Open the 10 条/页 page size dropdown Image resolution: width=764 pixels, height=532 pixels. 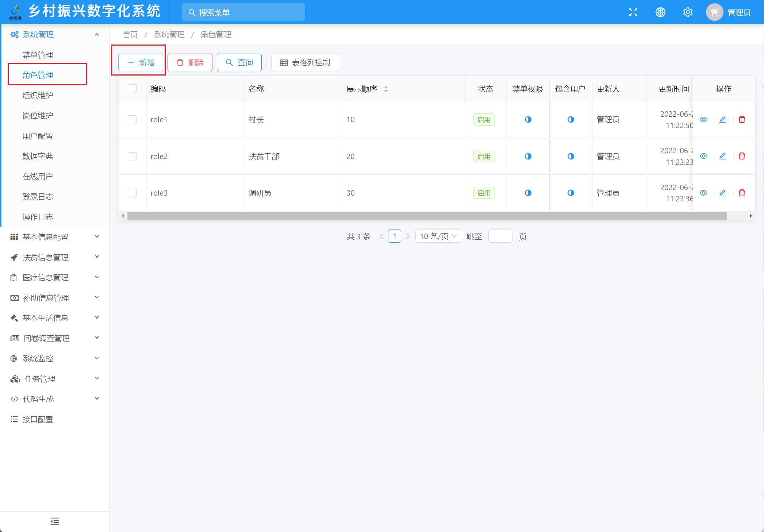(x=438, y=236)
